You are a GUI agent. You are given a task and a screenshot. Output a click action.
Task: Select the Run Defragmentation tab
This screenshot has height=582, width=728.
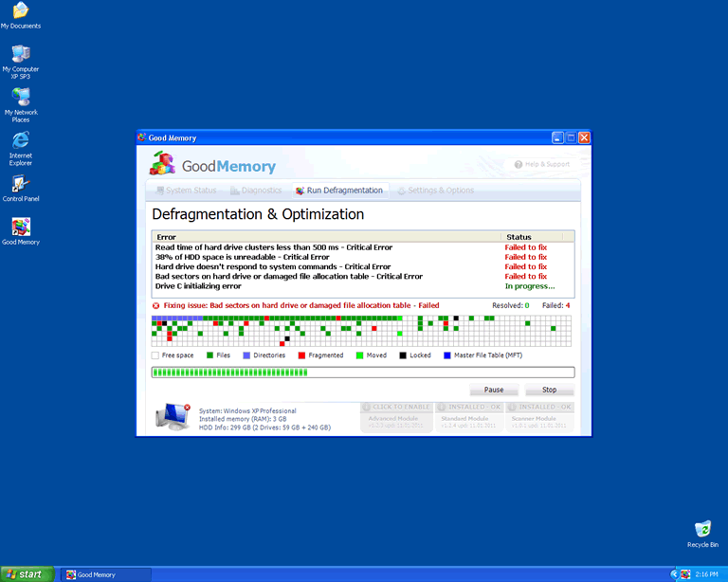pyautogui.click(x=339, y=191)
